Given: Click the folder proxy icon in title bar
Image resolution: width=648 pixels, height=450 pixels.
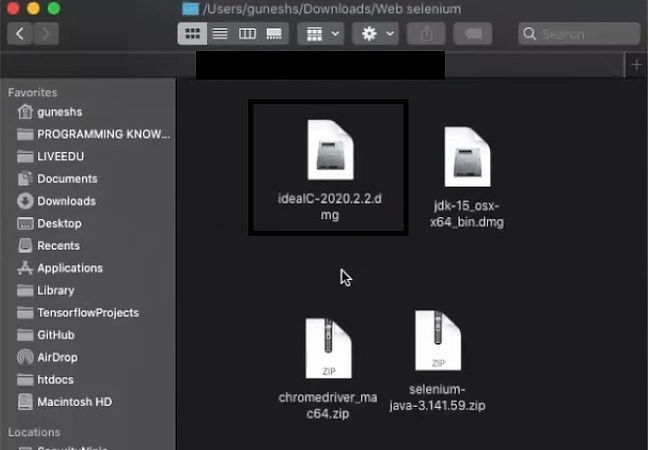Looking at the screenshot, I should [x=191, y=8].
